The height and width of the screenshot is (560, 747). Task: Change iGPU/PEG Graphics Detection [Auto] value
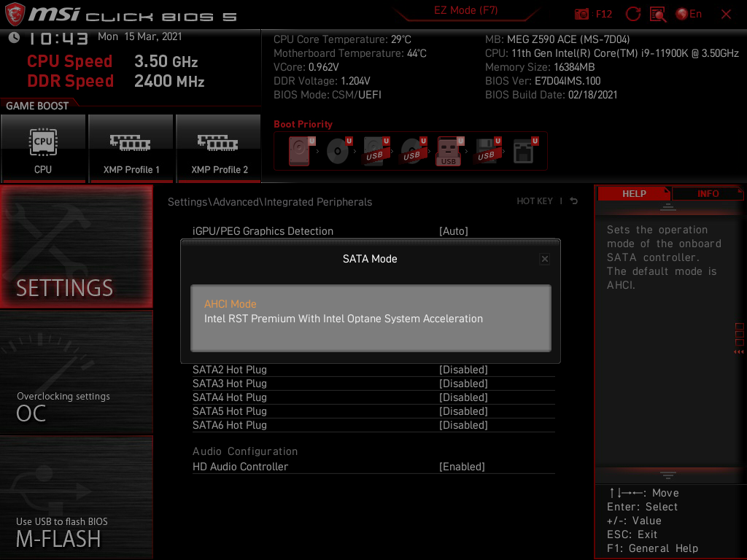tap(454, 231)
